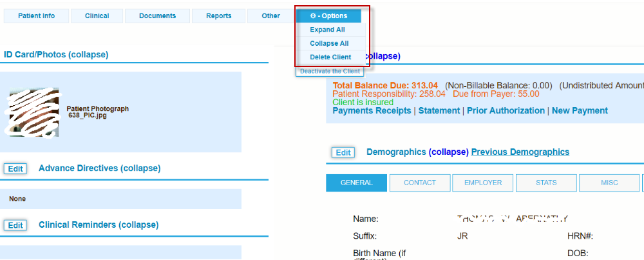Click Edit button for Advance Directives
The width and height of the screenshot is (644, 260).
click(x=15, y=169)
